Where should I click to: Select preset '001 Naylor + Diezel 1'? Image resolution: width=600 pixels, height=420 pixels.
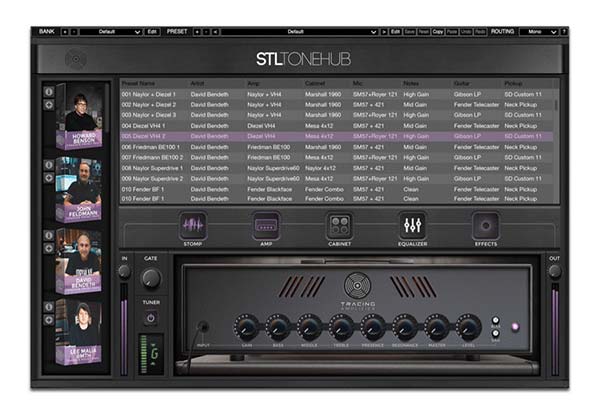coord(337,94)
